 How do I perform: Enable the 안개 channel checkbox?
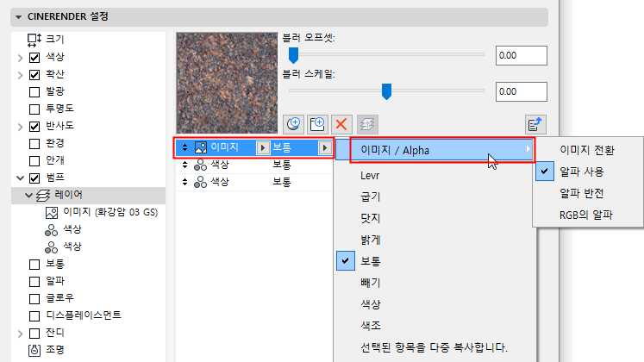click(x=34, y=161)
